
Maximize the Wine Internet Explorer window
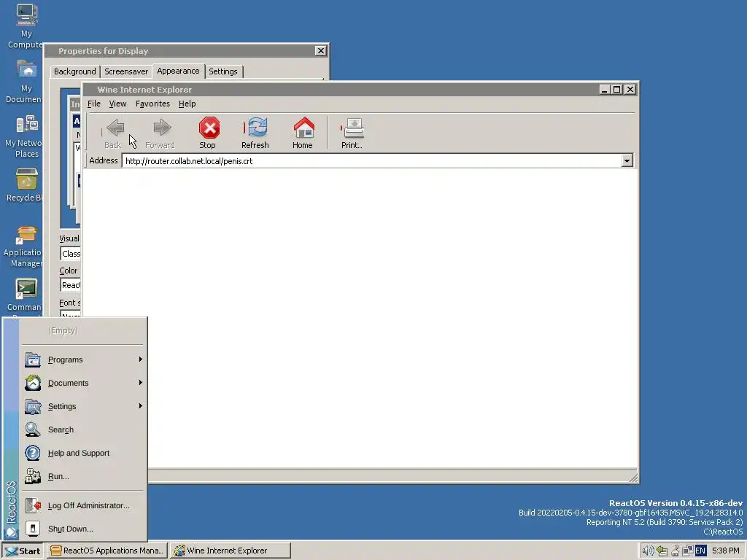pyautogui.click(x=617, y=90)
